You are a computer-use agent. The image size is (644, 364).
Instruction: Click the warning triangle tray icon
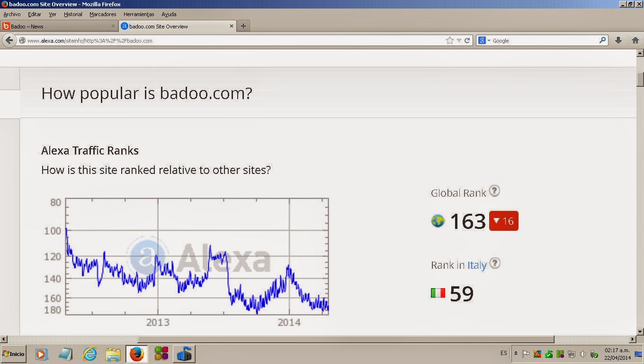(x=537, y=354)
